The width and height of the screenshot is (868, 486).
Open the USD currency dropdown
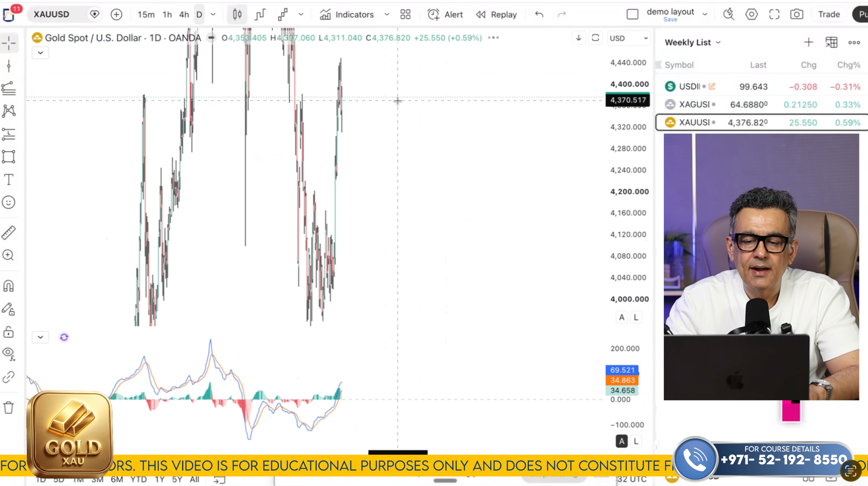point(628,38)
